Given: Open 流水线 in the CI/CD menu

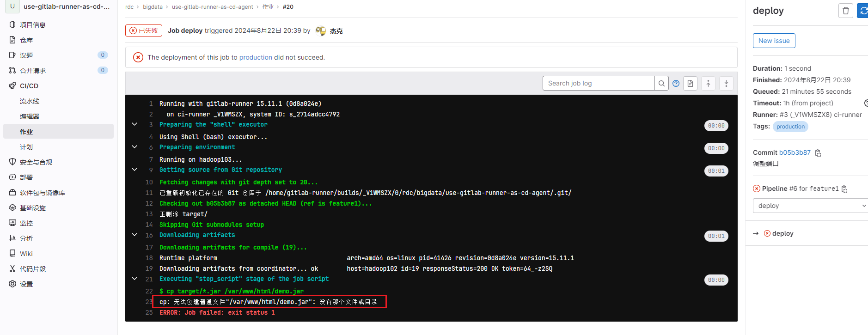Looking at the screenshot, I should tap(30, 101).
